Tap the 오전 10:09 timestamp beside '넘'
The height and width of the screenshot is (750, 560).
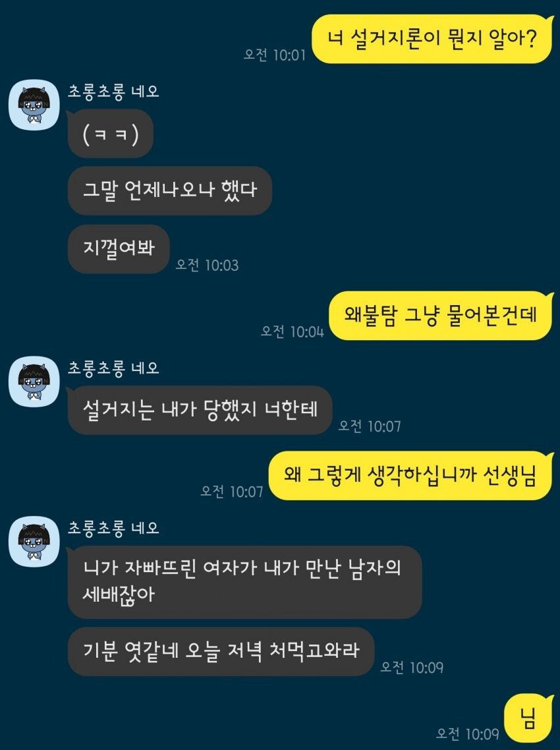point(468,734)
